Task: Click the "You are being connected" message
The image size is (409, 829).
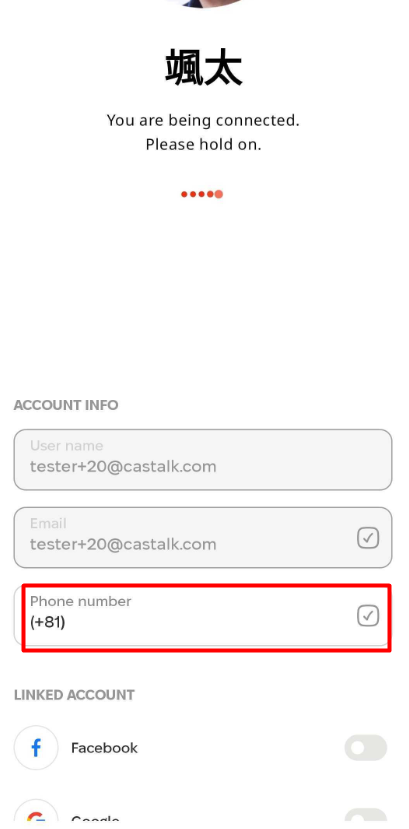Action: tap(203, 121)
